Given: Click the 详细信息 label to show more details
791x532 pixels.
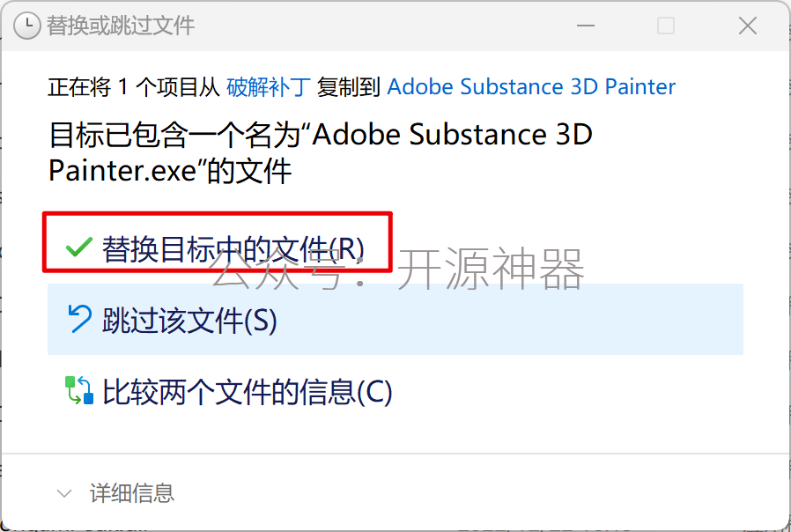Looking at the screenshot, I should pos(132,492).
